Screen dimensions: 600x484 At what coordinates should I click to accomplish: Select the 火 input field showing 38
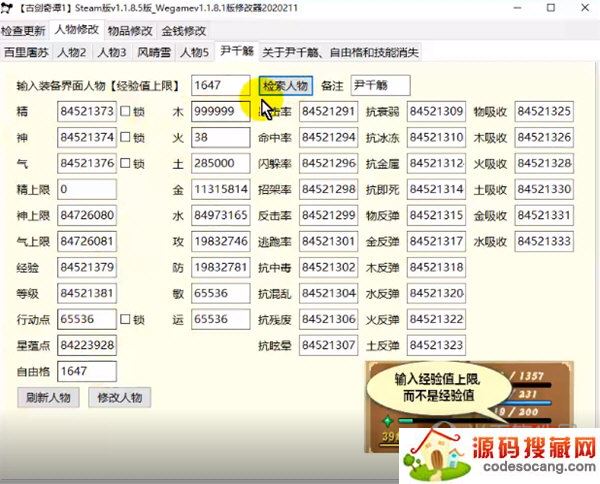pos(221,137)
